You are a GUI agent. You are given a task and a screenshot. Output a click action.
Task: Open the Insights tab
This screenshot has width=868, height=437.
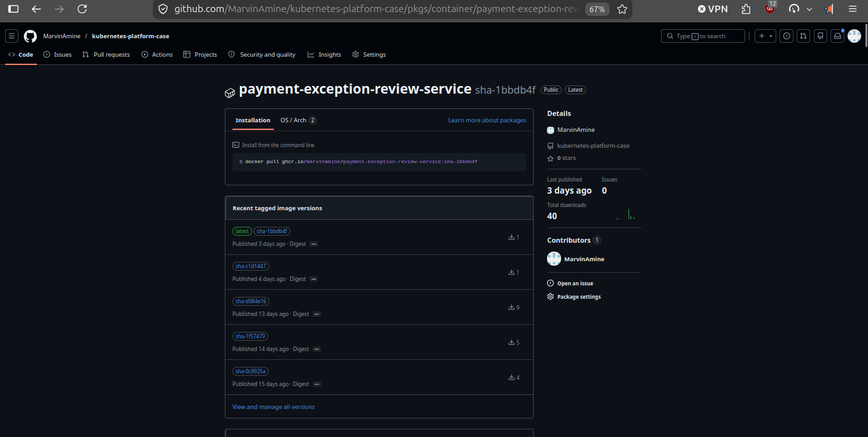pos(324,55)
